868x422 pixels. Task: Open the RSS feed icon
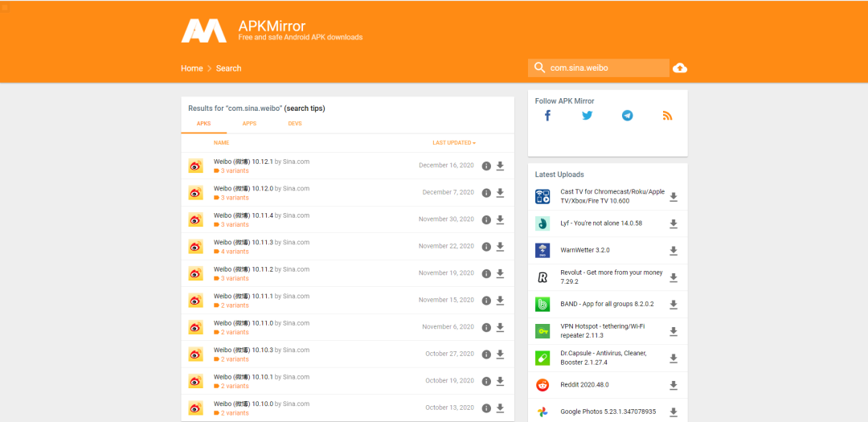[x=667, y=115]
